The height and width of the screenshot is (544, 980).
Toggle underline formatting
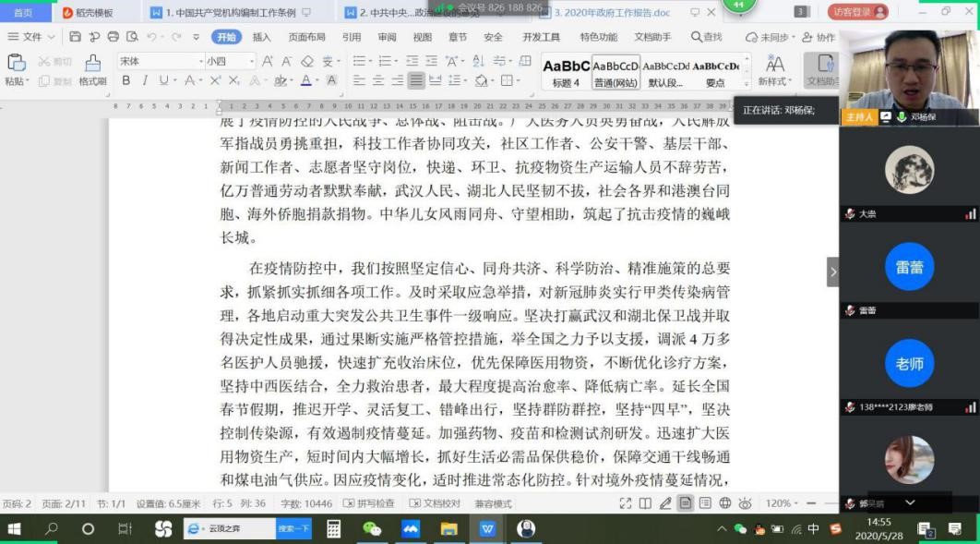coord(161,80)
